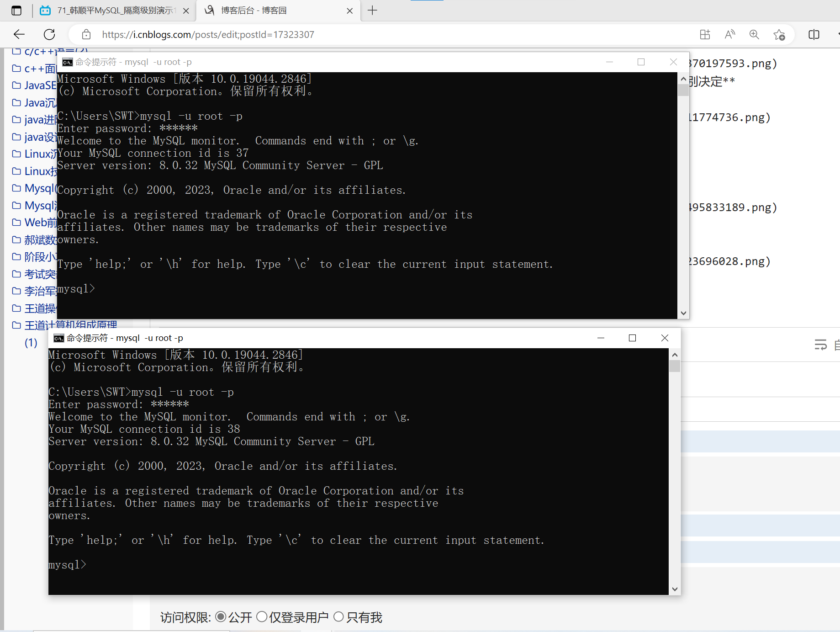Open the 郝斌数 folder in sidebar

(x=34, y=240)
